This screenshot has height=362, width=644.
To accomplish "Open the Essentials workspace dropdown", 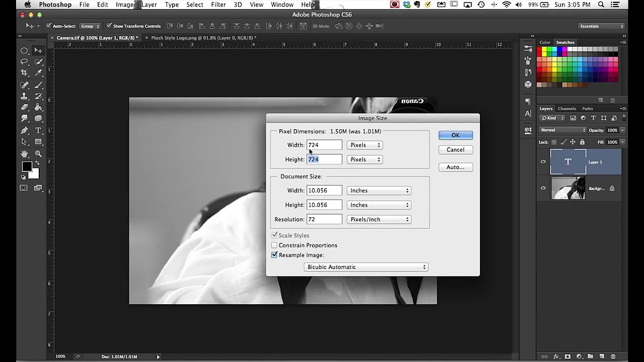I will click(x=601, y=26).
